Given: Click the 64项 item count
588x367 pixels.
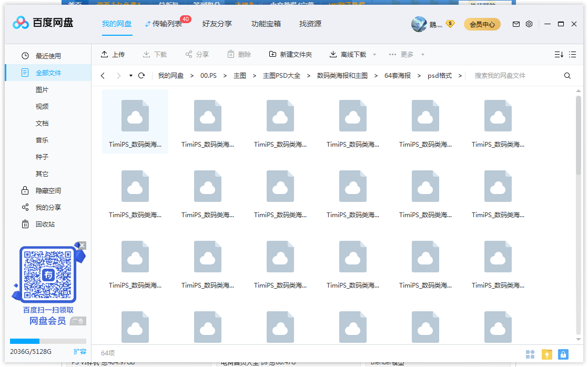Looking at the screenshot, I should pyautogui.click(x=108, y=353).
